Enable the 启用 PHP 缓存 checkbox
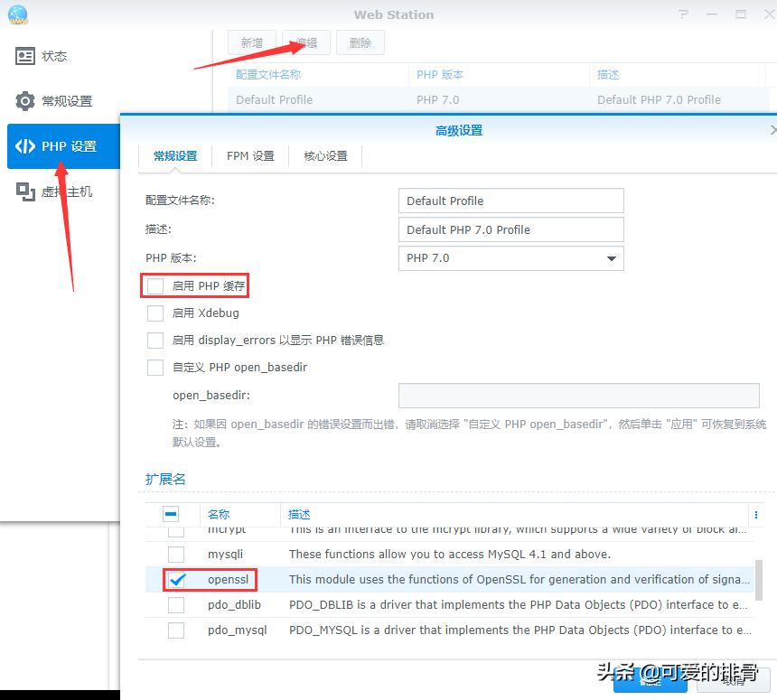777x700 pixels. pos(153,285)
